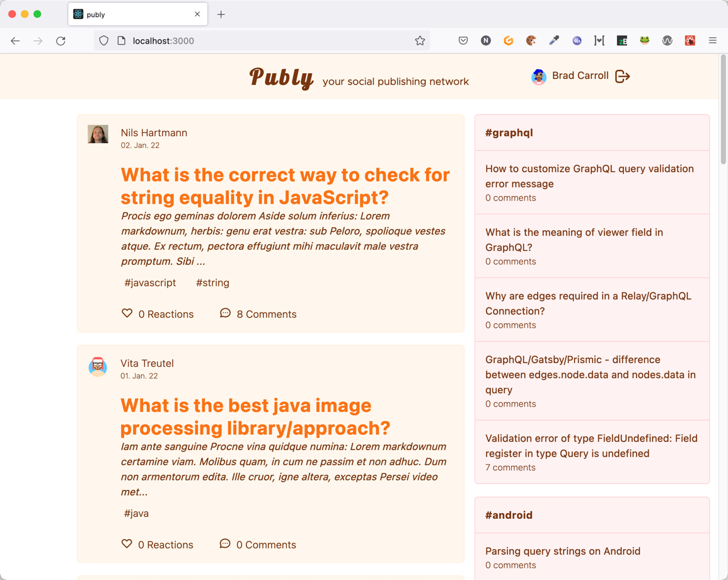
Task: Open the Pocket save icon in toolbar
Action: [x=463, y=41]
